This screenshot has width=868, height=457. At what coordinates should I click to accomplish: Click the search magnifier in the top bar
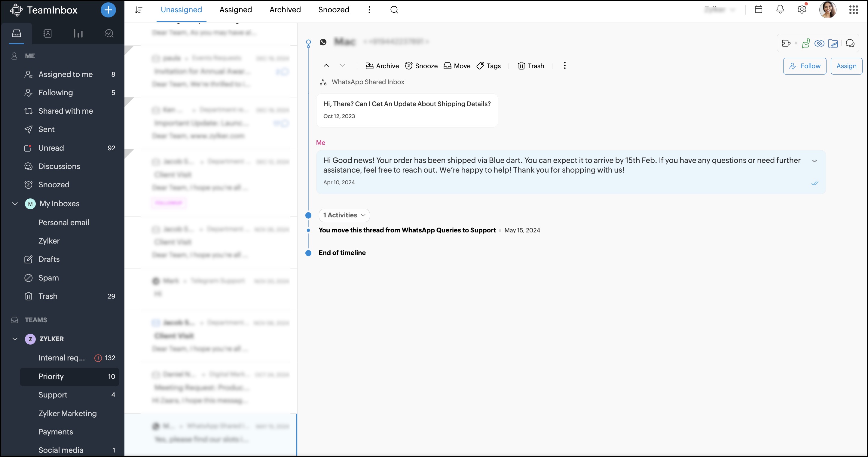coord(394,10)
